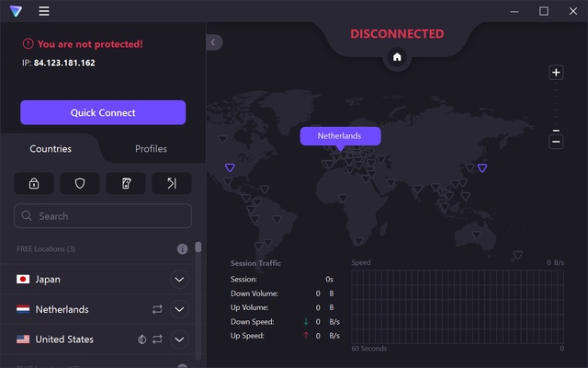
Task: Click the Up Volume label
Action: tap(249, 307)
